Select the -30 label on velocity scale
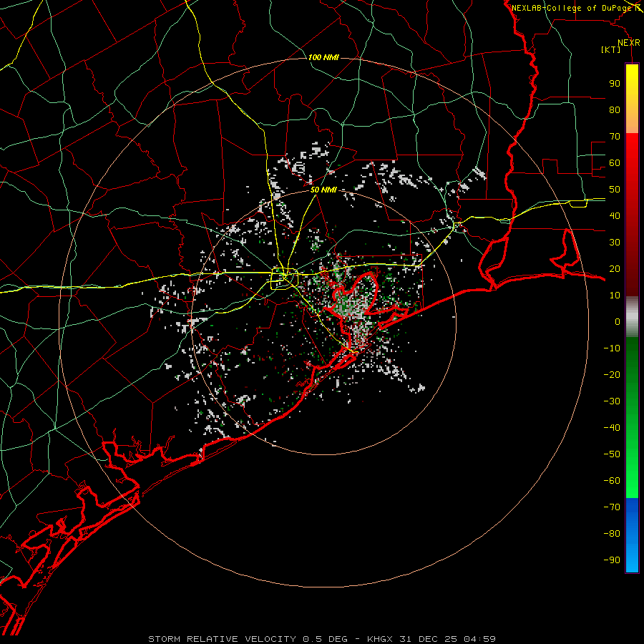 point(612,401)
